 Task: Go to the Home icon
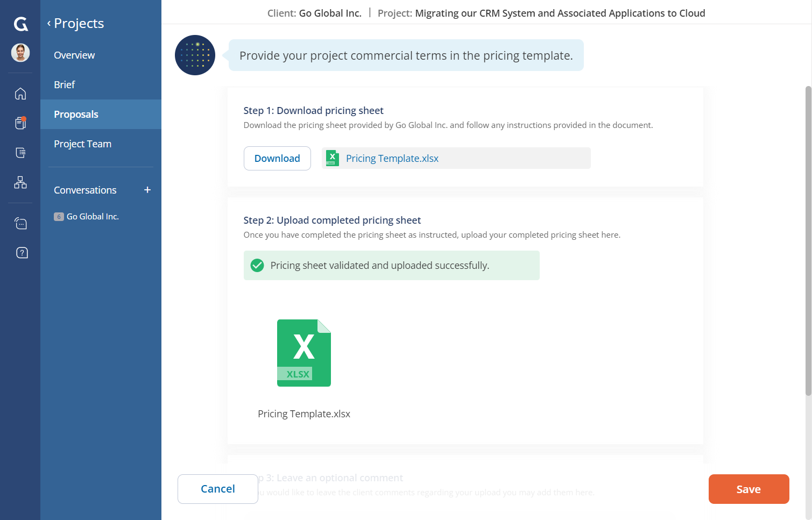[x=20, y=94]
